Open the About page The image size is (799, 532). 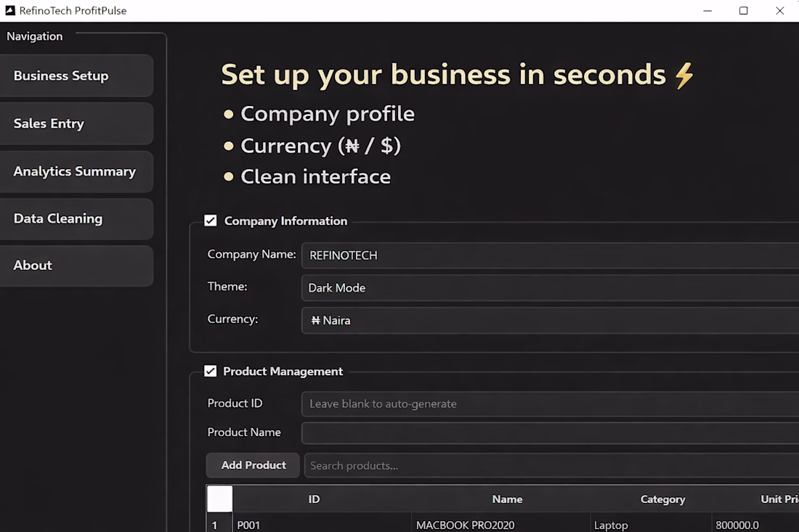(x=76, y=266)
